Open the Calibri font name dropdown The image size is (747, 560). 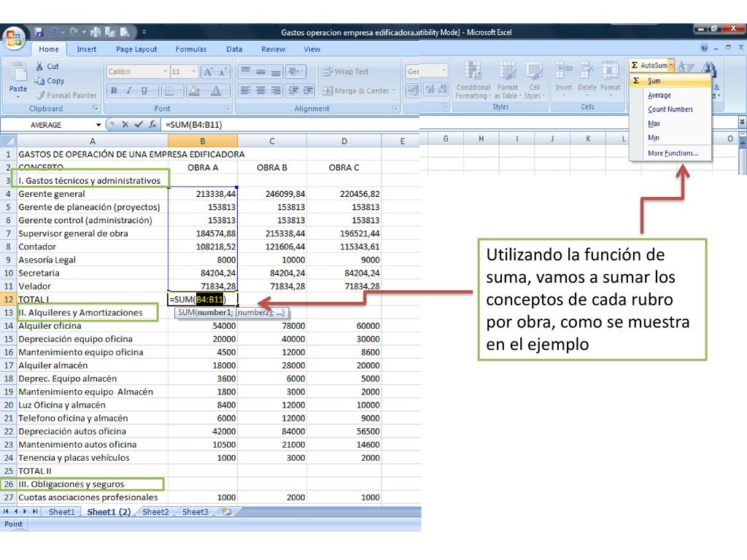pyautogui.click(x=165, y=71)
